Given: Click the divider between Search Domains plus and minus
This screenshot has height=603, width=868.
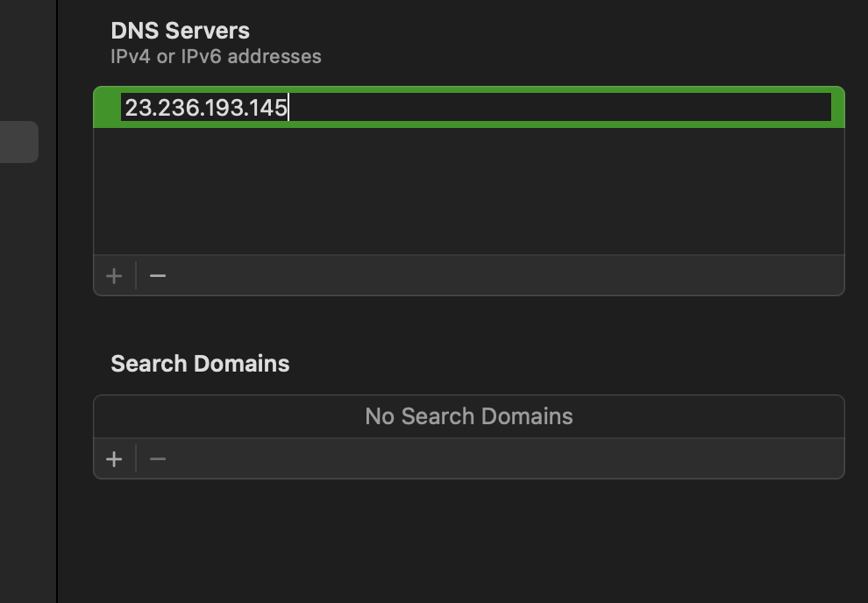Looking at the screenshot, I should [x=136, y=459].
